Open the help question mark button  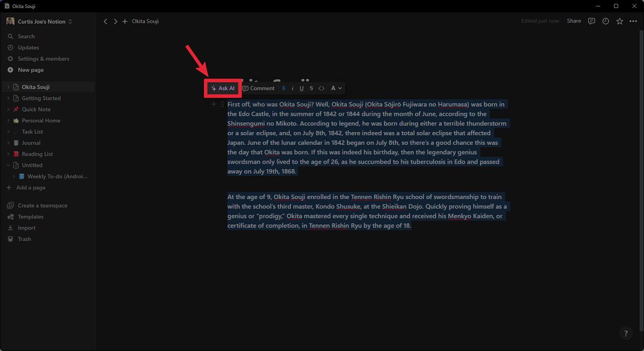[x=626, y=333]
